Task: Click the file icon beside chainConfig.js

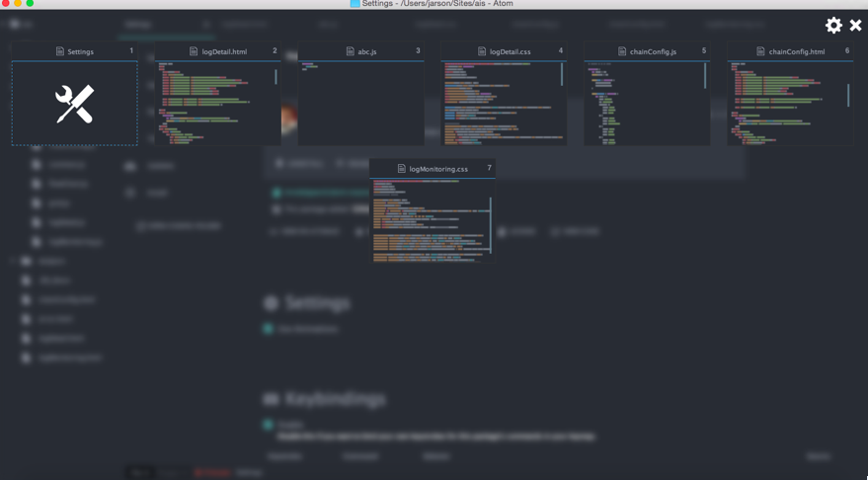Action: click(x=622, y=51)
